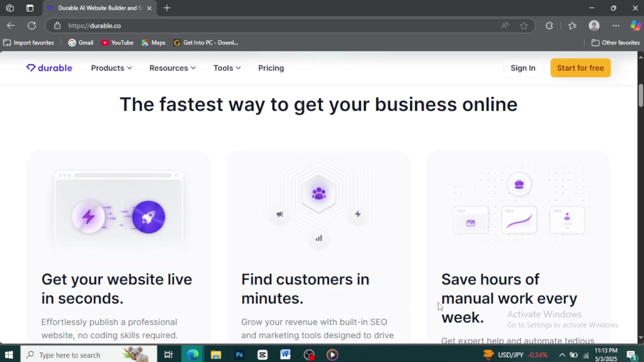Open Photoshop from the taskbar
The height and width of the screenshot is (362, 644).
pyautogui.click(x=239, y=355)
